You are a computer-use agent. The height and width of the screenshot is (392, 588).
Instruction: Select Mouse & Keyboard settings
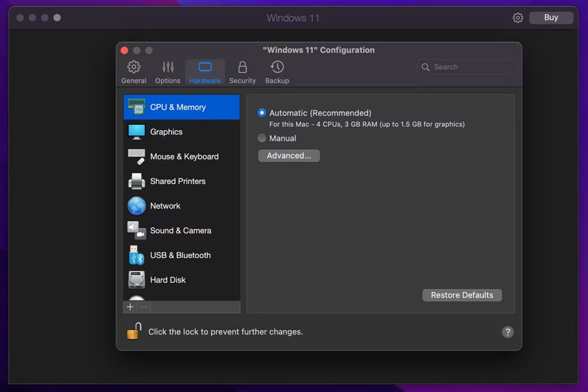(x=181, y=156)
